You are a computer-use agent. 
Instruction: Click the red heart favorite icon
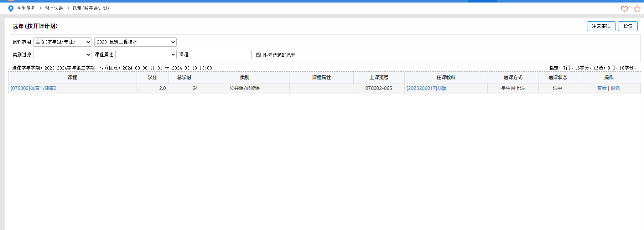pos(624,9)
